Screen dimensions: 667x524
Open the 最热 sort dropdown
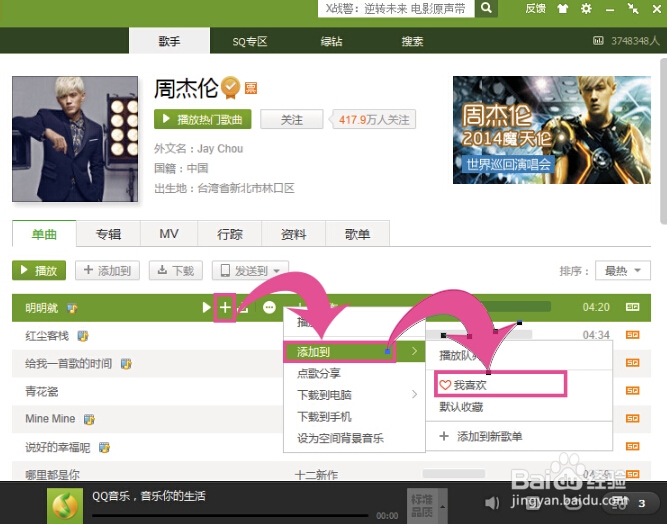623,271
